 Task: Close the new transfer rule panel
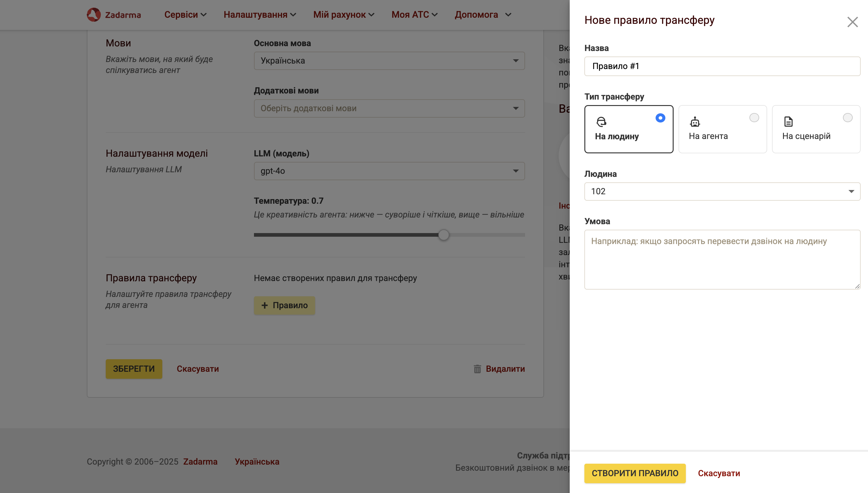pyautogui.click(x=852, y=22)
